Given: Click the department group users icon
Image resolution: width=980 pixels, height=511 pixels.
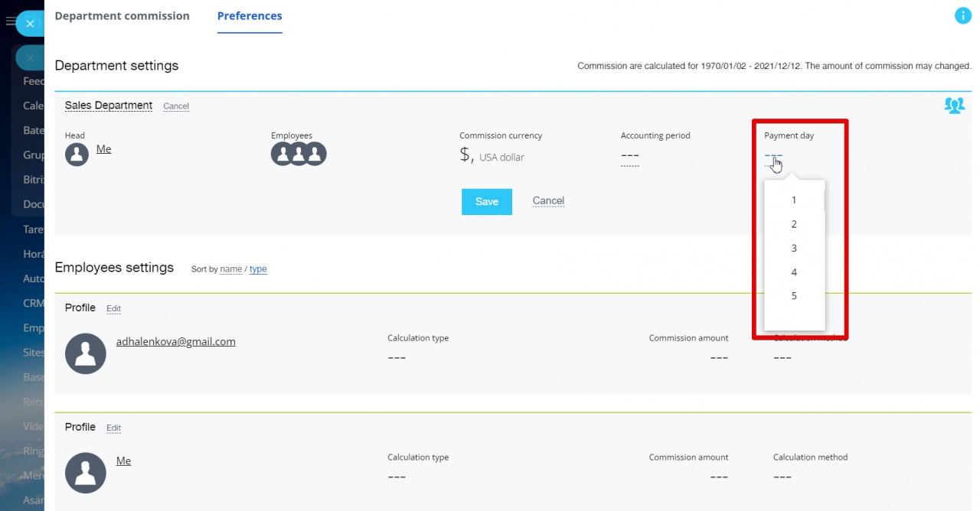Looking at the screenshot, I should point(954,106).
